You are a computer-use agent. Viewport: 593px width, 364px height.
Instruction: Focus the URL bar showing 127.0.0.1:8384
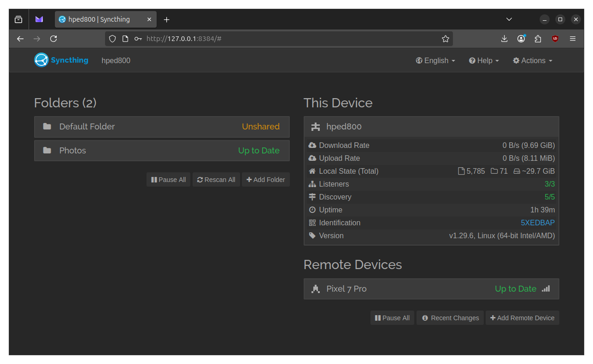279,39
